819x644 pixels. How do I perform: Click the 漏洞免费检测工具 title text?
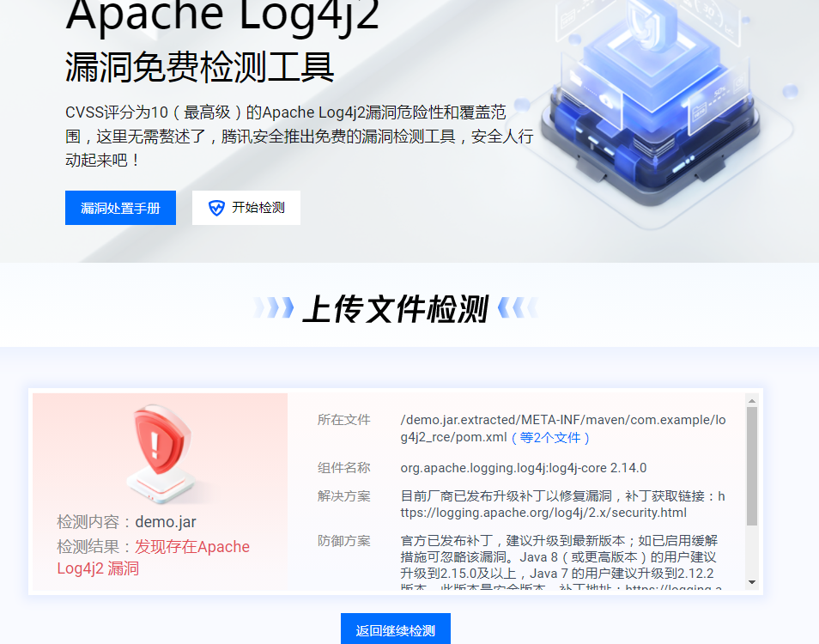[199, 67]
